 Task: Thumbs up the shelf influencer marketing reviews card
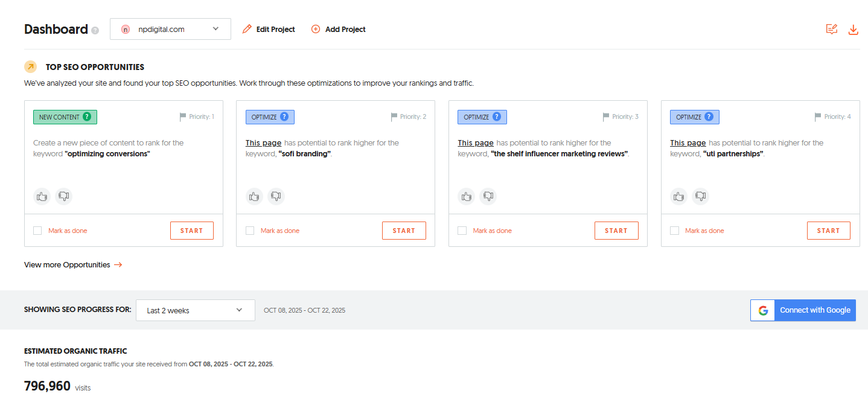click(467, 196)
